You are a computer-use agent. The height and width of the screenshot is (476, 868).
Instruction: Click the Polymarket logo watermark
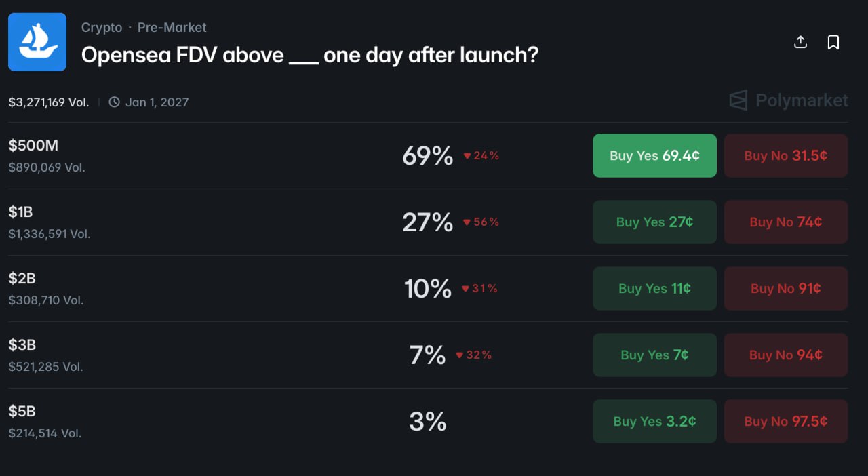pyautogui.click(x=788, y=101)
